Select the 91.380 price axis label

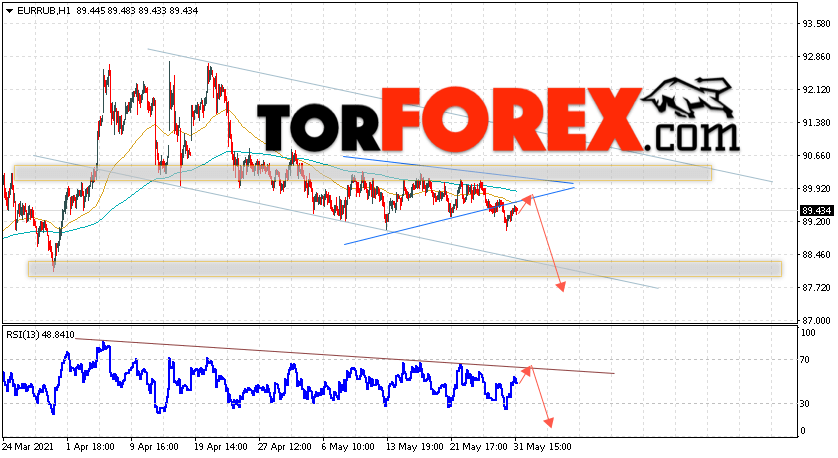click(x=816, y=123)
